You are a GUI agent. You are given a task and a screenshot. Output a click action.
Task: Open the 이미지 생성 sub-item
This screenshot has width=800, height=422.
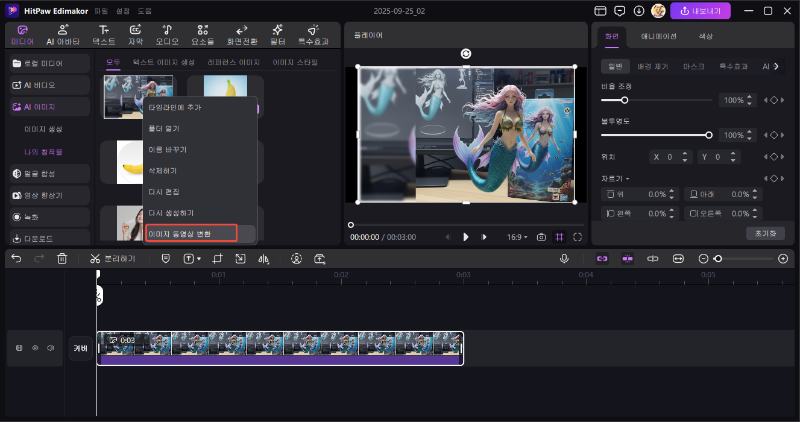point(43,130)
